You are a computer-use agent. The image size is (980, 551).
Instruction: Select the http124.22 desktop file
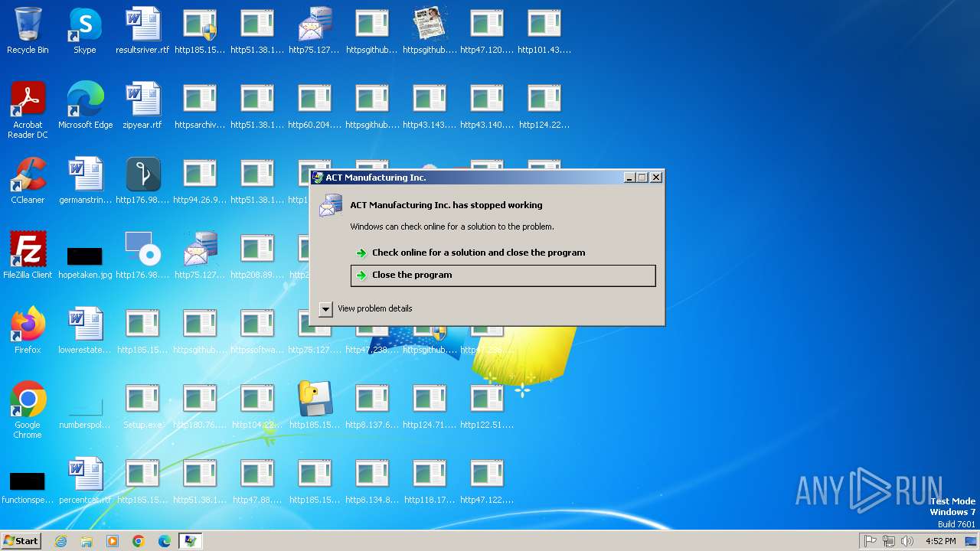tap(544, 106)
